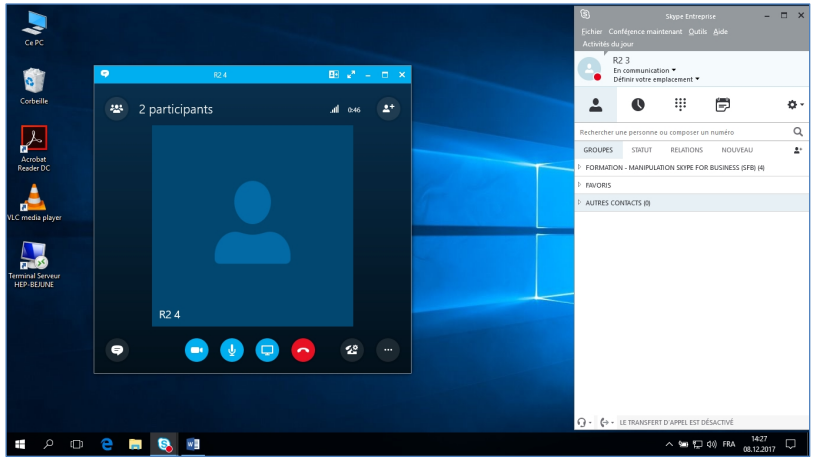The height and width of the screenshot is (463, 815).
Task: Switch call window to full screen
Action: pyautogui.click(x=351, y=74)
